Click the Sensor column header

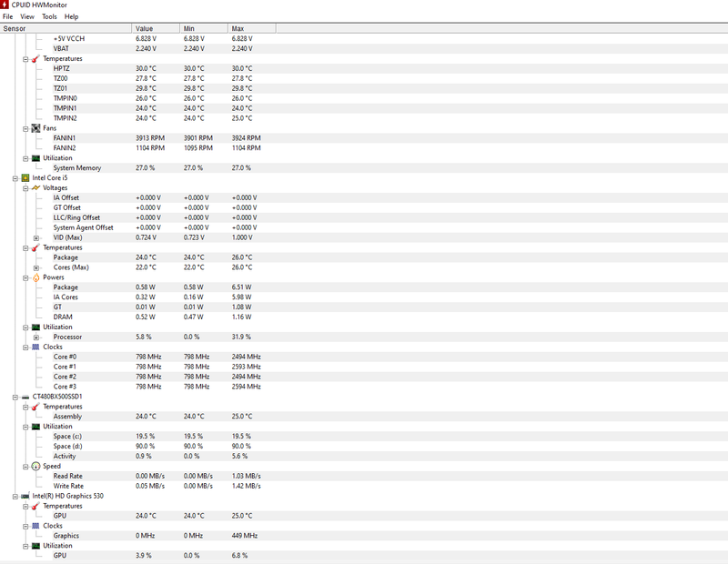[x=66, y=28]
